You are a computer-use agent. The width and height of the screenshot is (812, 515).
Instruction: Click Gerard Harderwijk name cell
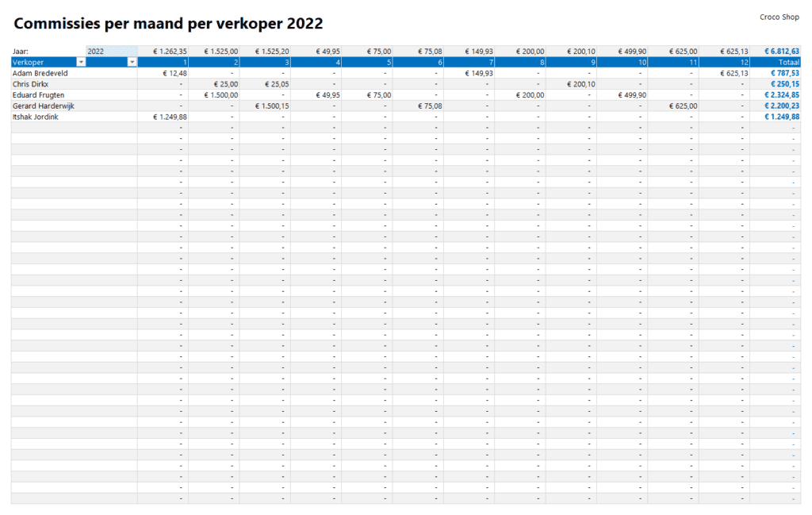[44, 106]
